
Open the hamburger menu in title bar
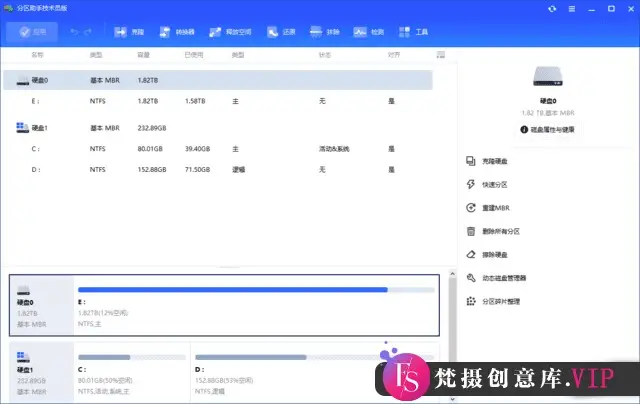pos(572,9)
